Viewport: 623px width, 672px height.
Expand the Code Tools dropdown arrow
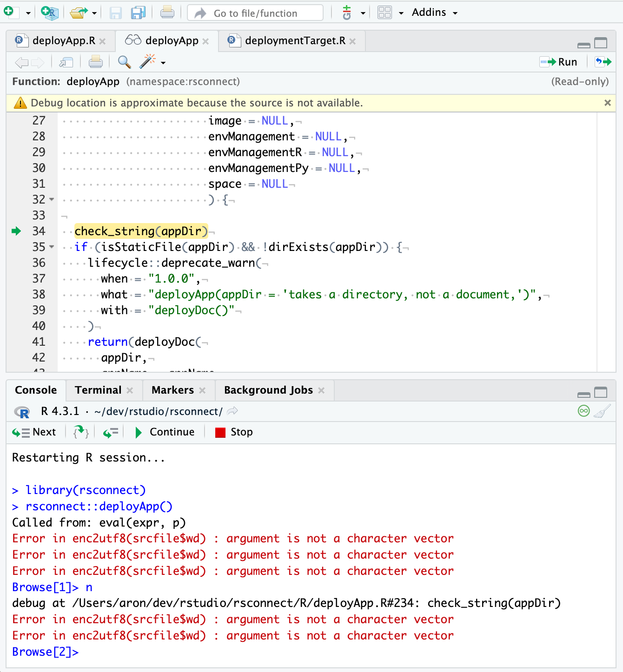(163, 63)
